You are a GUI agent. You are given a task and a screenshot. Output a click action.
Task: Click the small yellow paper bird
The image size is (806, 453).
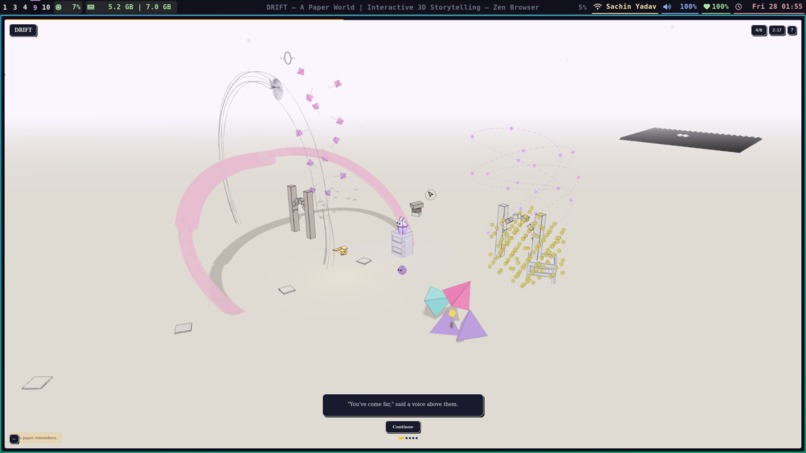point(341,250)
